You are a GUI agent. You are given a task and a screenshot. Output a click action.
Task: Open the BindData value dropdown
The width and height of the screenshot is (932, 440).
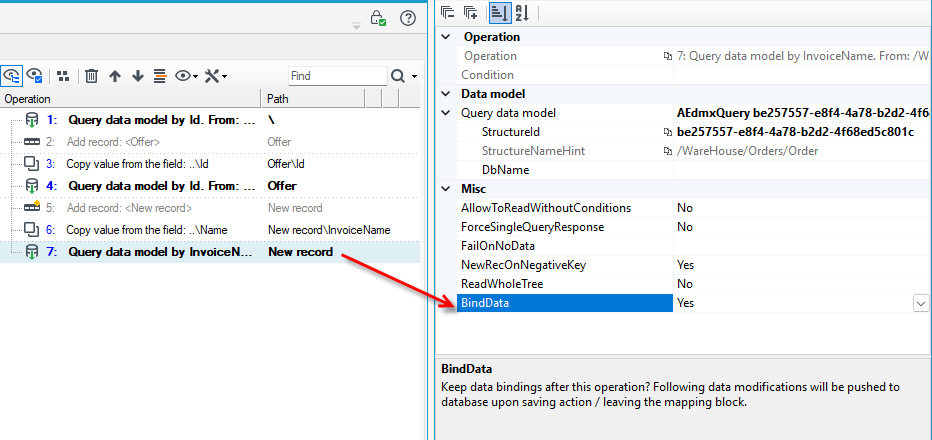coord(921,303)
